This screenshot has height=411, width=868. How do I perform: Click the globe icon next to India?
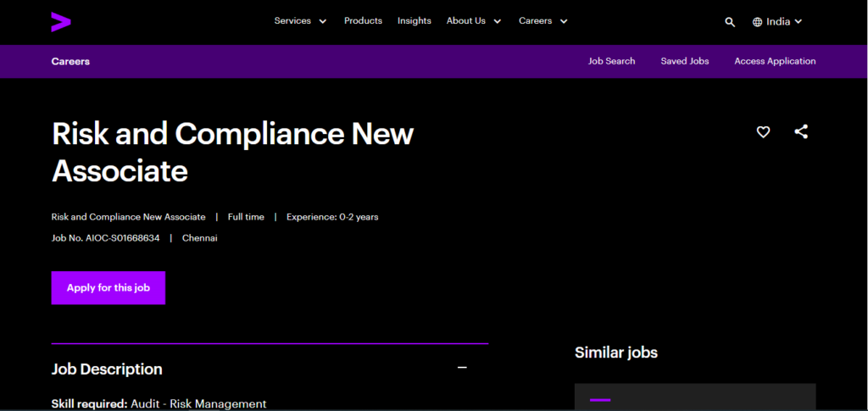tap(757, 22)
